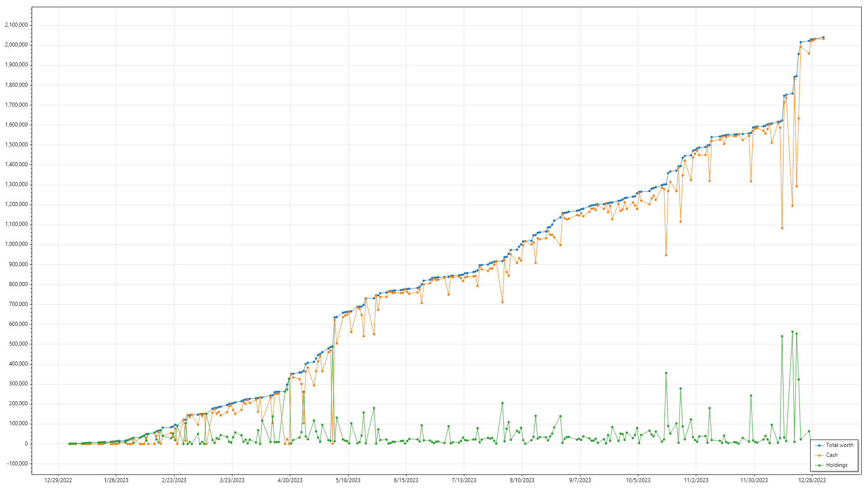Click the 12/28/2023 x-axis date label
Image resolution: width=868 pixels, height=488 pixels.
(x=812, y=480)
